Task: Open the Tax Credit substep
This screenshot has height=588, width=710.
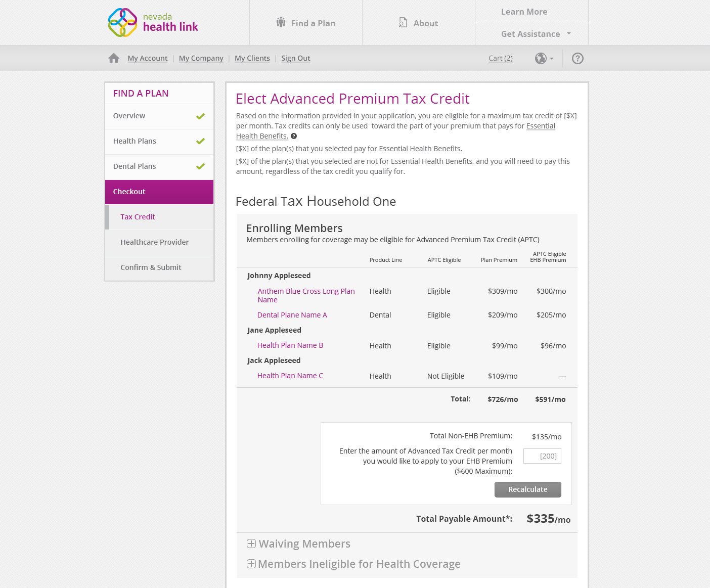Action: pyautogui.click(x=159, y=217)
